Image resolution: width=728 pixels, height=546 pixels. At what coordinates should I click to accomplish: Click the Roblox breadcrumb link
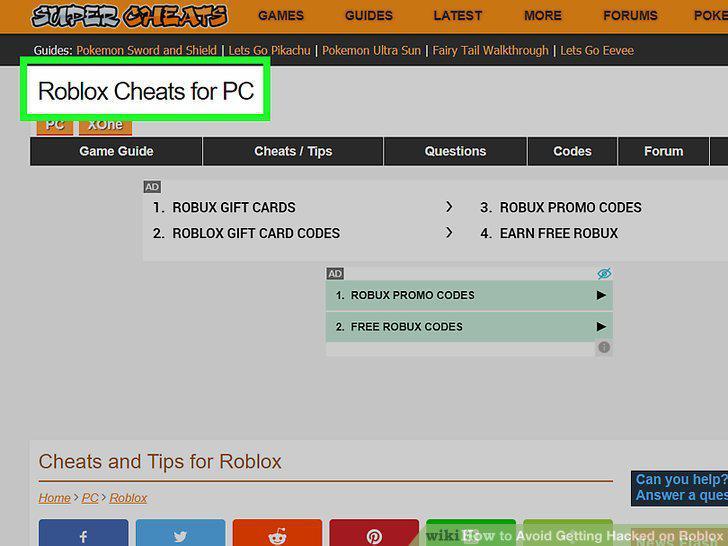click(128, 498)
